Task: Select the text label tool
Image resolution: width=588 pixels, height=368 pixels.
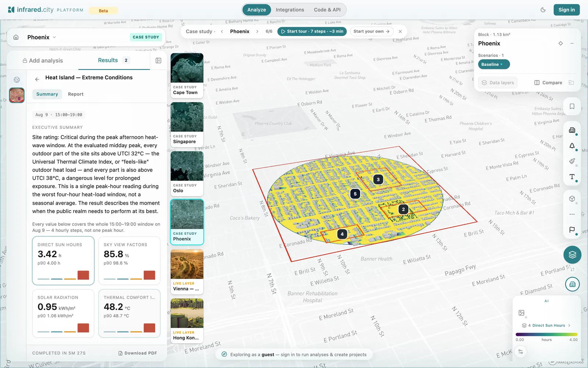Action: 572,177
